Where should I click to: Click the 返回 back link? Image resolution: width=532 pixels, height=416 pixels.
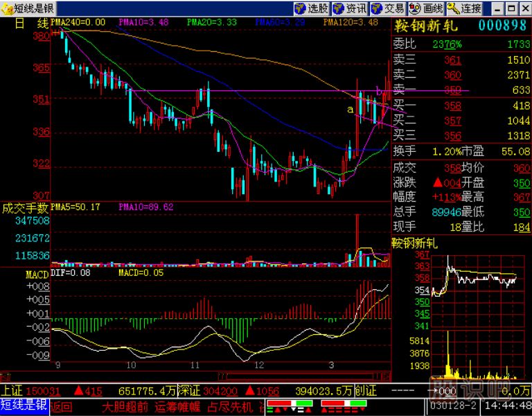(x=61, y=406)
